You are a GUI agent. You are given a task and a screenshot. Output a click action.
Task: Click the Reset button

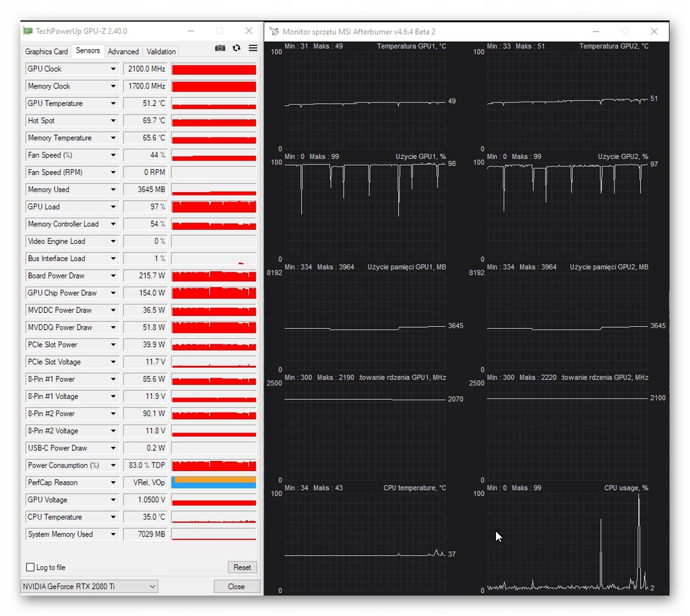242,567
